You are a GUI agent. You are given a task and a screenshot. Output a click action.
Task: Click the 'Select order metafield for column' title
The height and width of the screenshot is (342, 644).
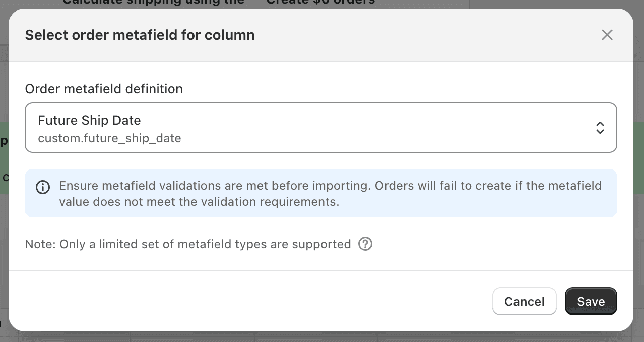tap(140, 35)
